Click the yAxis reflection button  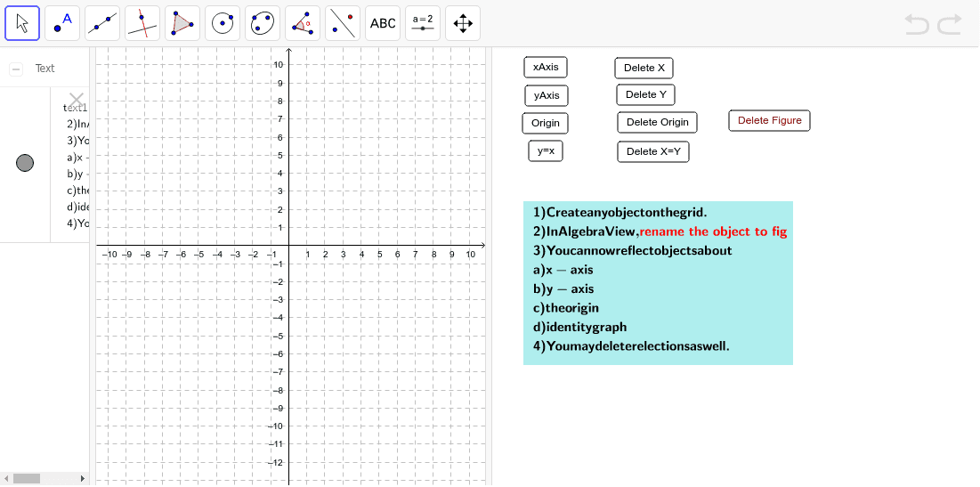(547, 95)
